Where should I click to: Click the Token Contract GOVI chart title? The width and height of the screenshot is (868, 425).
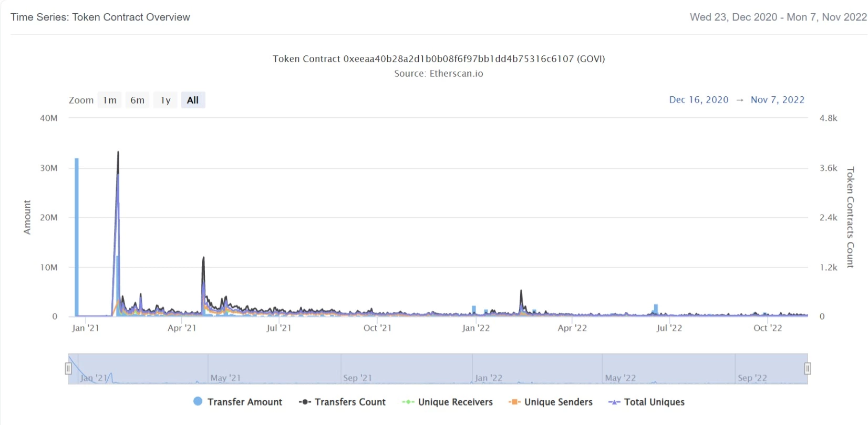click(439, 59)
